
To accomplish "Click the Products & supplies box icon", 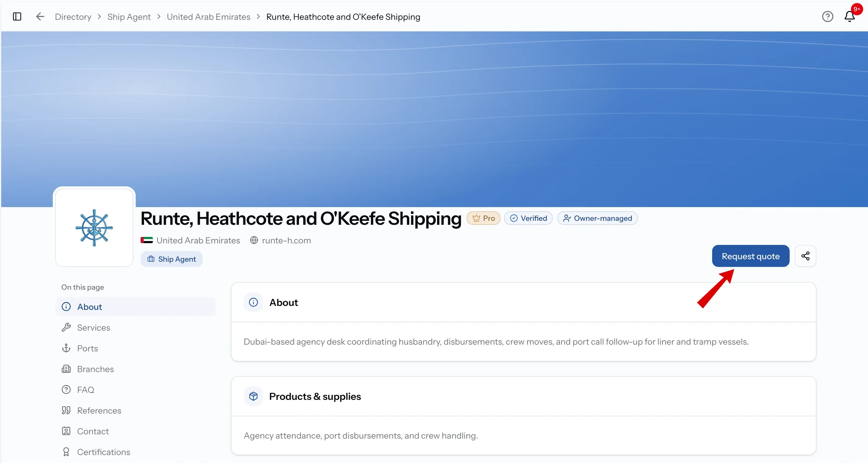I will (253, 396).
